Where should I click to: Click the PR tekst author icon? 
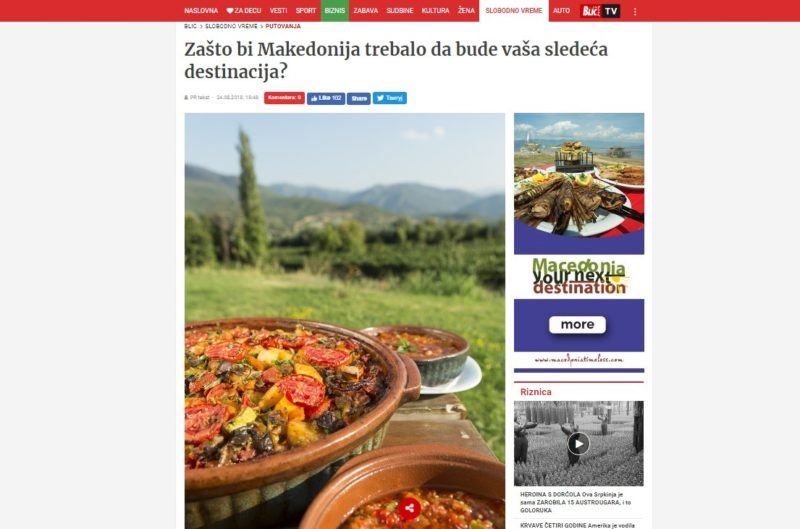point(186,97)
